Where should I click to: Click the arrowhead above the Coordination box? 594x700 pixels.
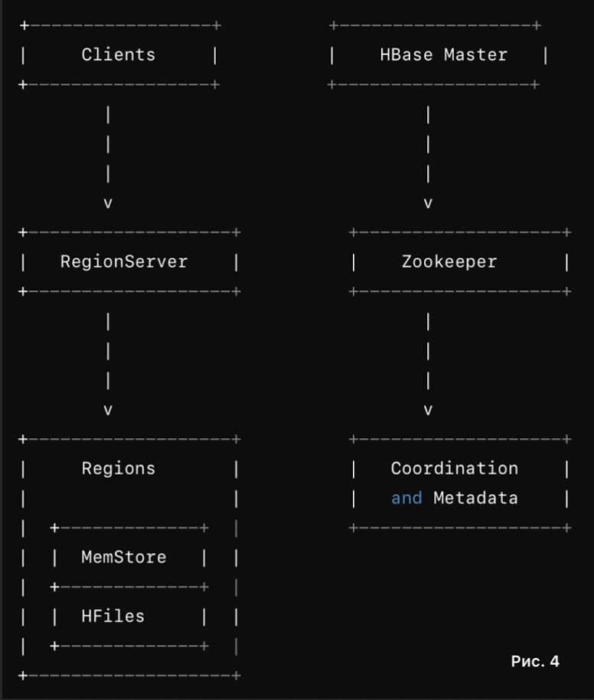(x=428, y=410)
